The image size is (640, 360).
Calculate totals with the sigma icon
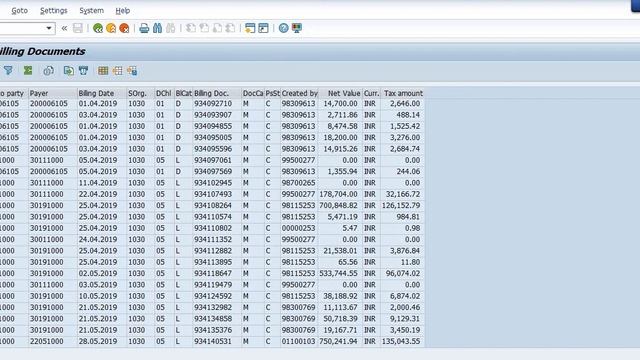coord(28,71)
